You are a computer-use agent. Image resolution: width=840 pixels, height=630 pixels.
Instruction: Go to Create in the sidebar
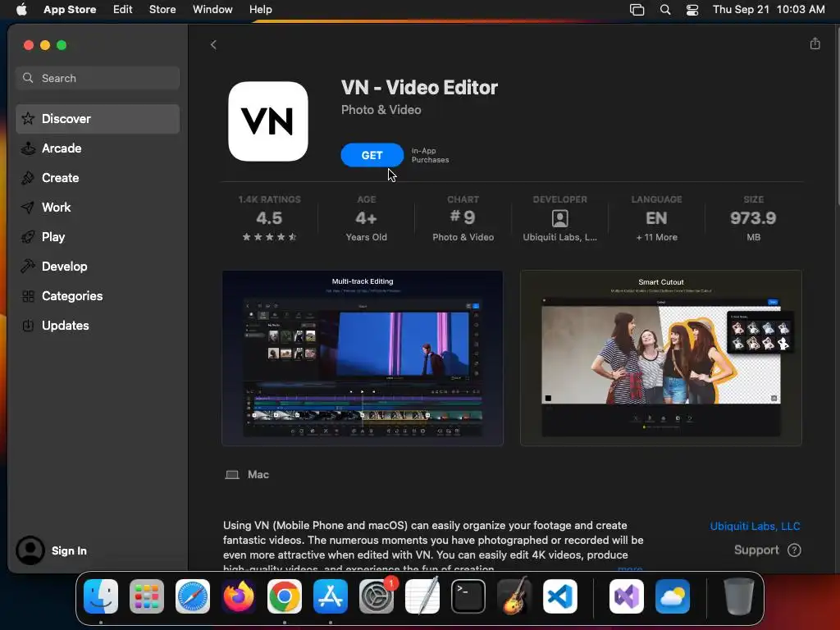pyautogui.click(x=98, y=178)
